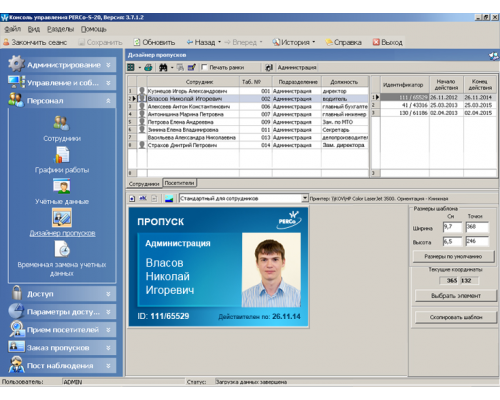The width and height of the screenshot is (500, 400).
Task: Open the Разделы menu
Action: tap(60, 29)
